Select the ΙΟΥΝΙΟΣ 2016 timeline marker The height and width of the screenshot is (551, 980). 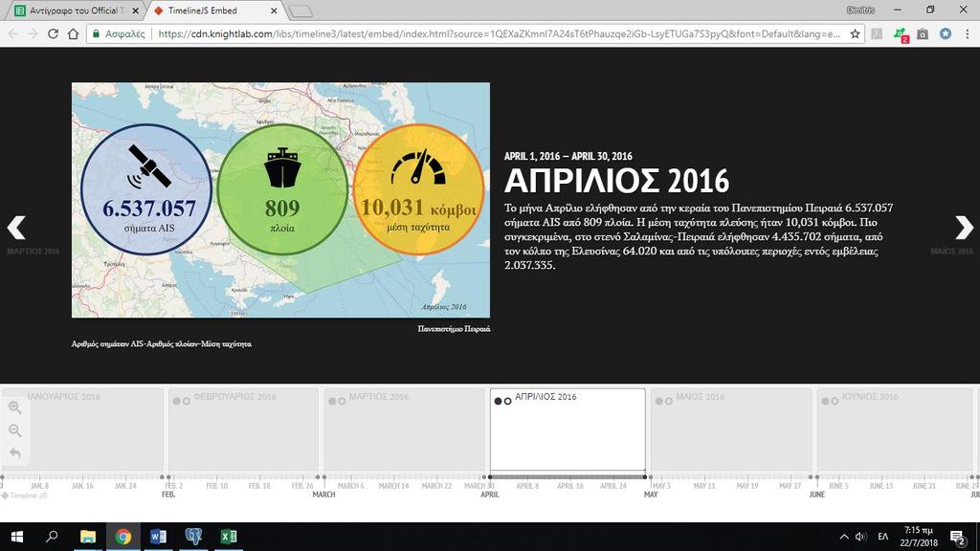tap(895, 430)
